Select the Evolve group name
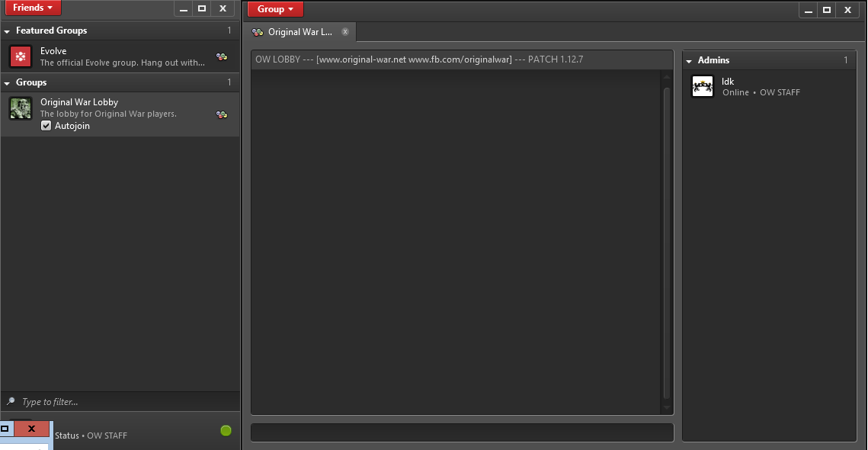The width and height of the screenshot is (868, 450). (53, 51)
